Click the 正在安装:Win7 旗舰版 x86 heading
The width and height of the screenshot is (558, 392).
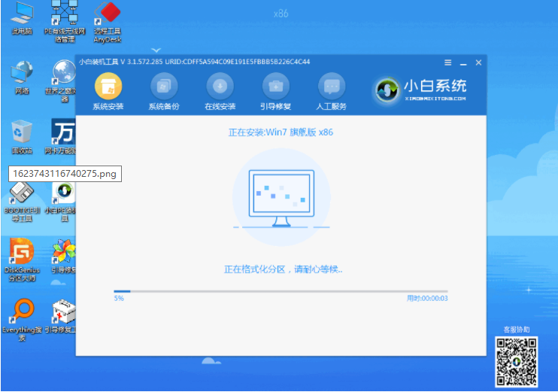281,132
